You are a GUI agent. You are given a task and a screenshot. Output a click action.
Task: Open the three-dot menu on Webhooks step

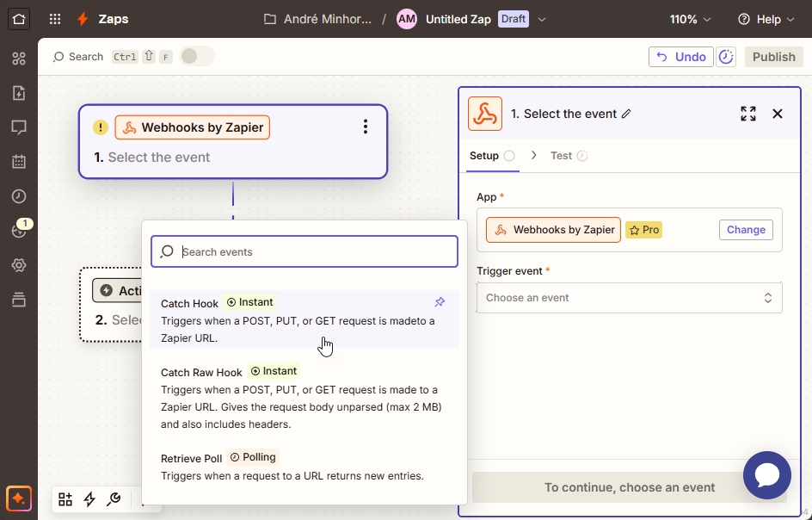pyautogui.click(x=366, y=126)
